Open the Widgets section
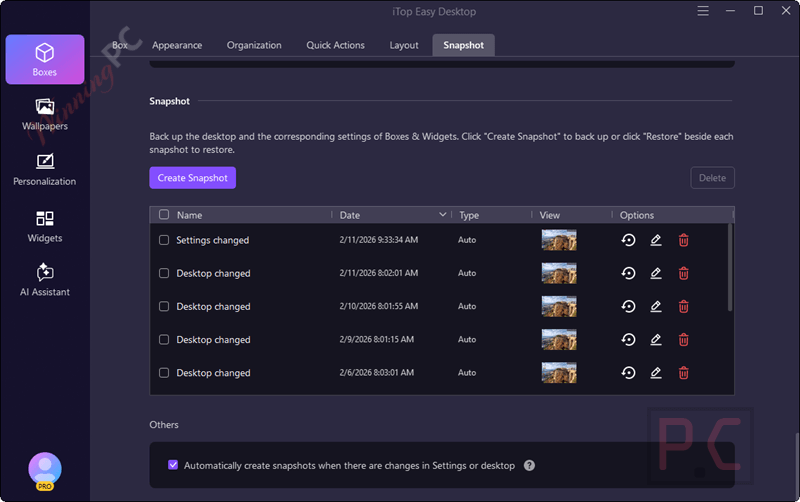The image size is (800, 502). 45,227
